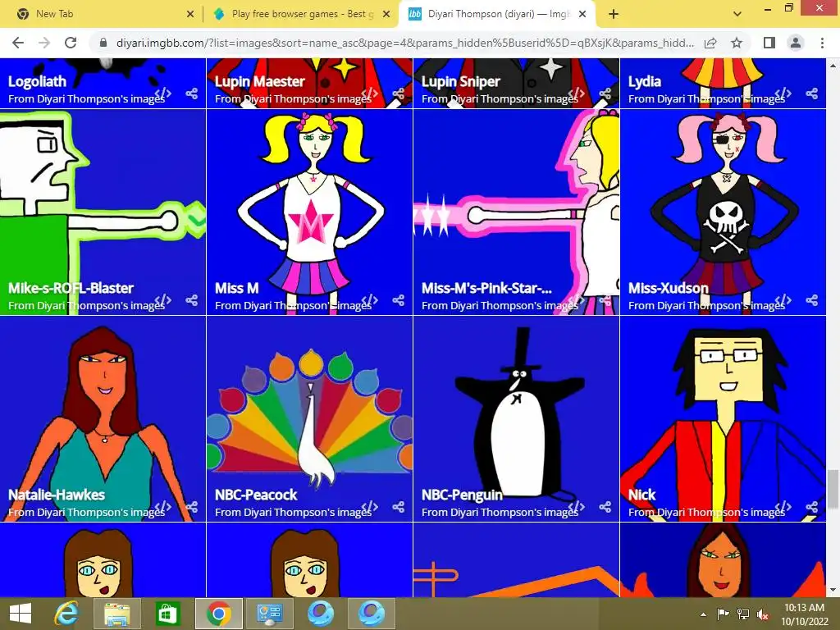This screenshot has width=840, height=630.
Task: Click the share page icon in address bar
Action: pos(710,43)
